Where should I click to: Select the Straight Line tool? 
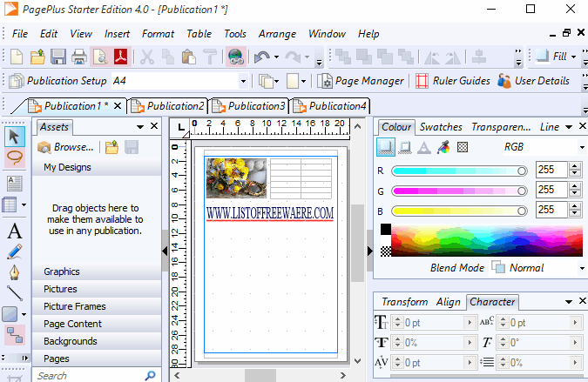point(14,293)
